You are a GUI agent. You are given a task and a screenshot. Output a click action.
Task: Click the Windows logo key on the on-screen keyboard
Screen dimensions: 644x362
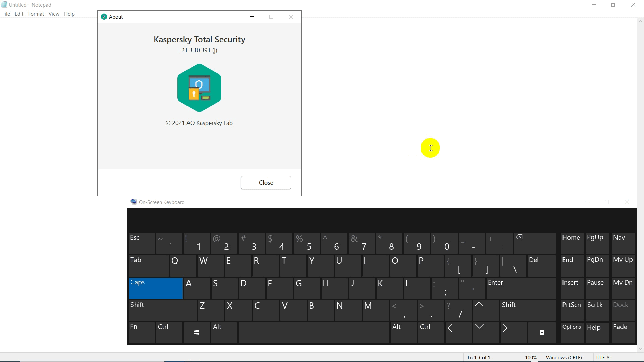pos(197,333)
